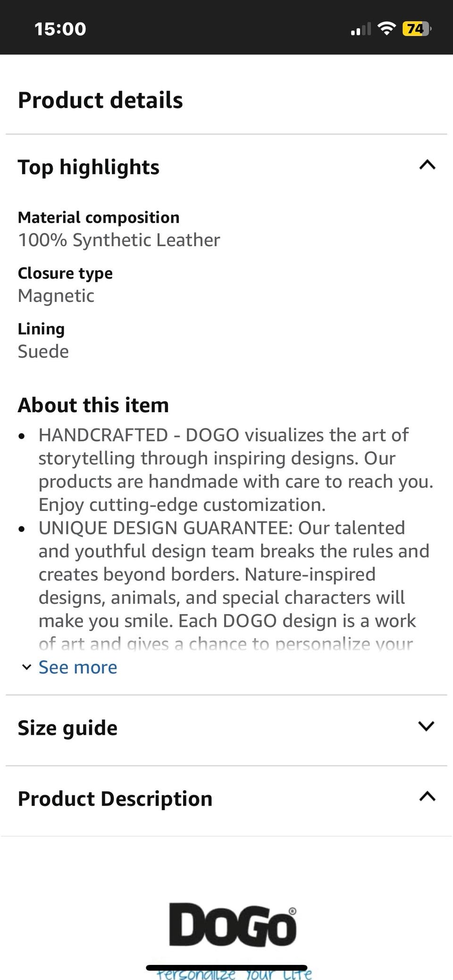Tap the cellular signal bars icon
Viewport: 453px width, 980px height.
click(x=361, y=30)
